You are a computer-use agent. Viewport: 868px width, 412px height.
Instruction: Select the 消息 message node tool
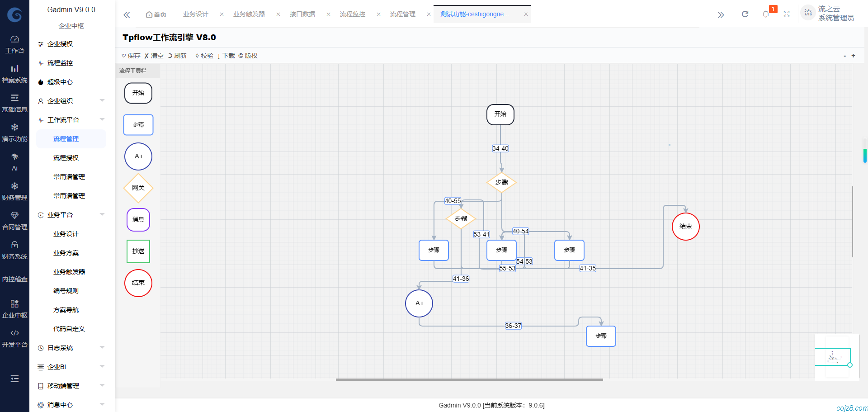click(138, 220)
